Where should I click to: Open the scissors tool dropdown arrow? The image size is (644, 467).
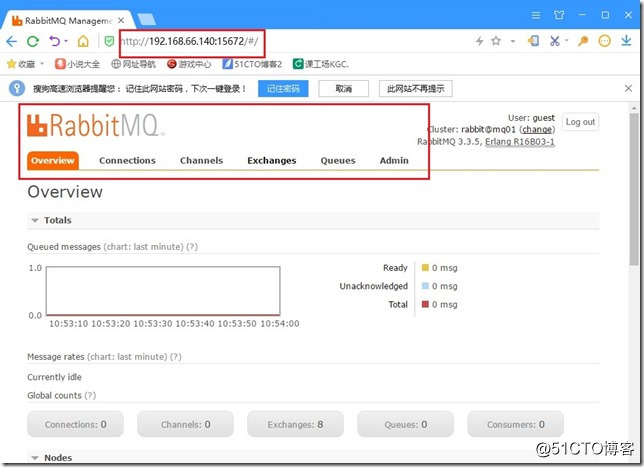(x=566, y=41)
